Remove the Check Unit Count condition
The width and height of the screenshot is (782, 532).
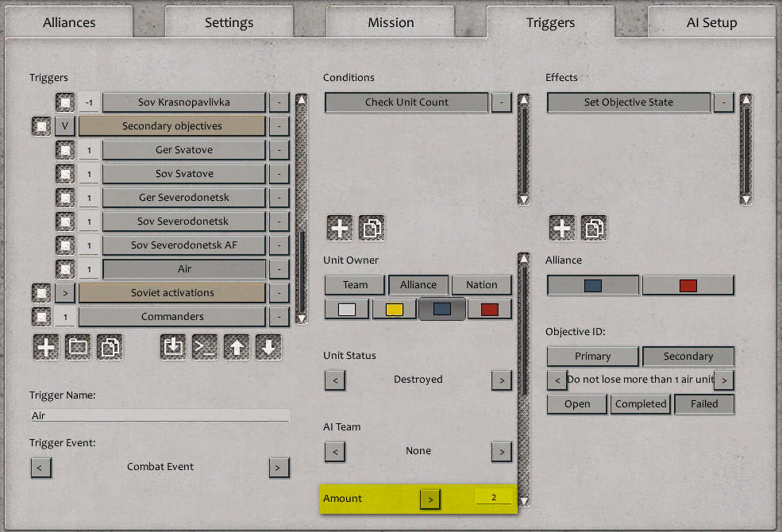click(502, 102)
